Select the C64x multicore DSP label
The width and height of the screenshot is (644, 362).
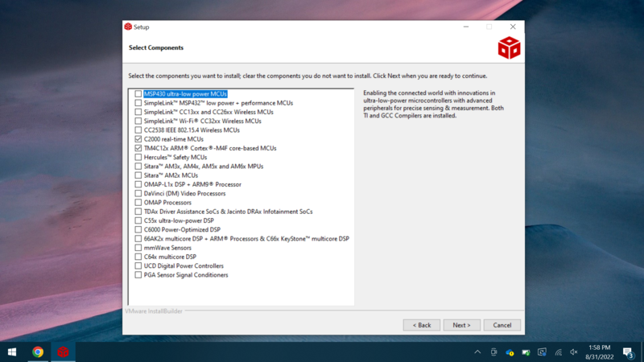tap(170, 257)
